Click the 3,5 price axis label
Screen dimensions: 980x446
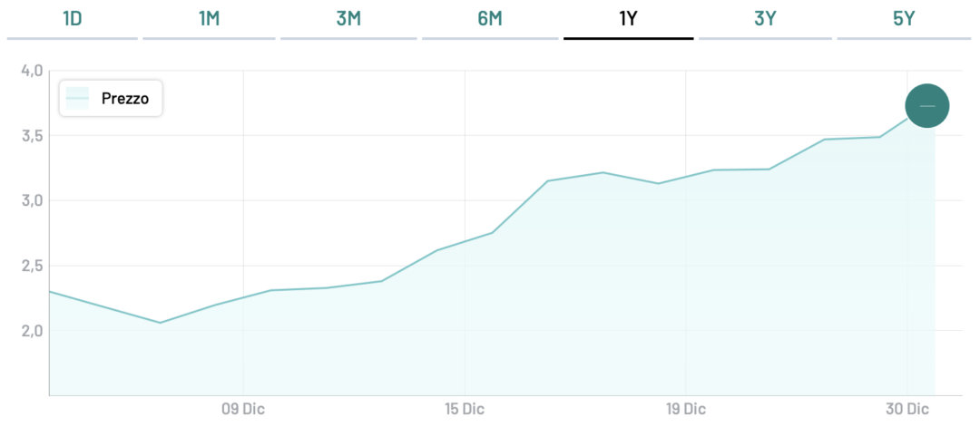pos(32,136)
